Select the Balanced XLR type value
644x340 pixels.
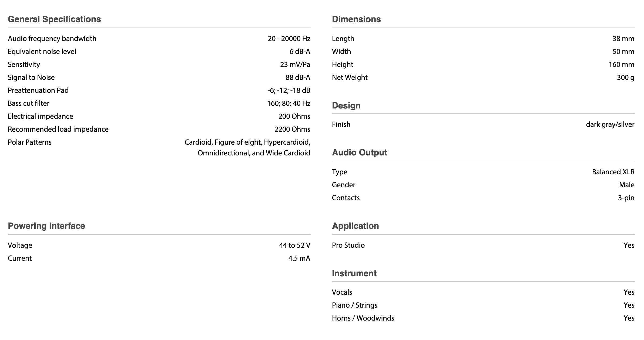point(613,172)
